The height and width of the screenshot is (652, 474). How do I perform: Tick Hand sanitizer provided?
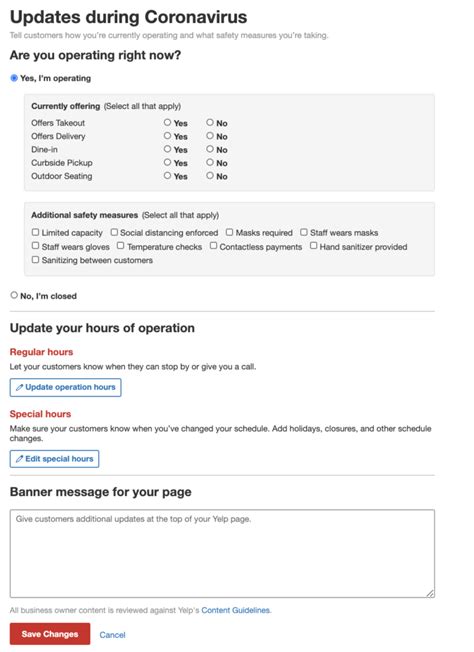[x=314, y=246]
